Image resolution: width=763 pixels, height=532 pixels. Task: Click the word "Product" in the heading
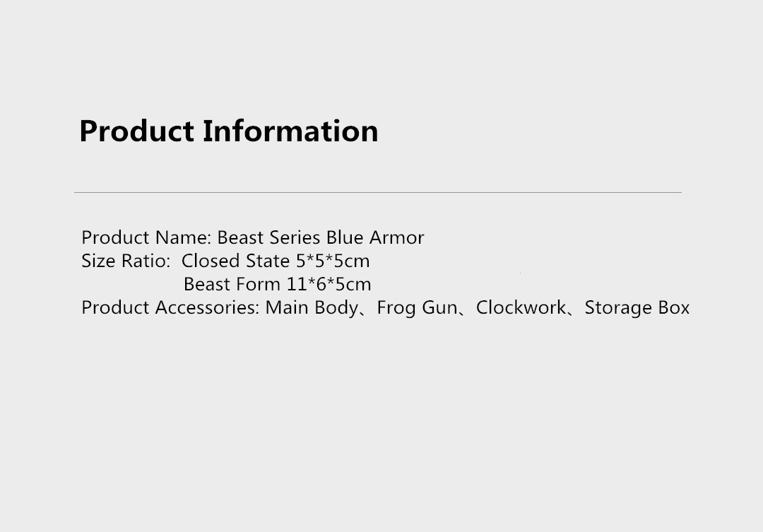136,131
